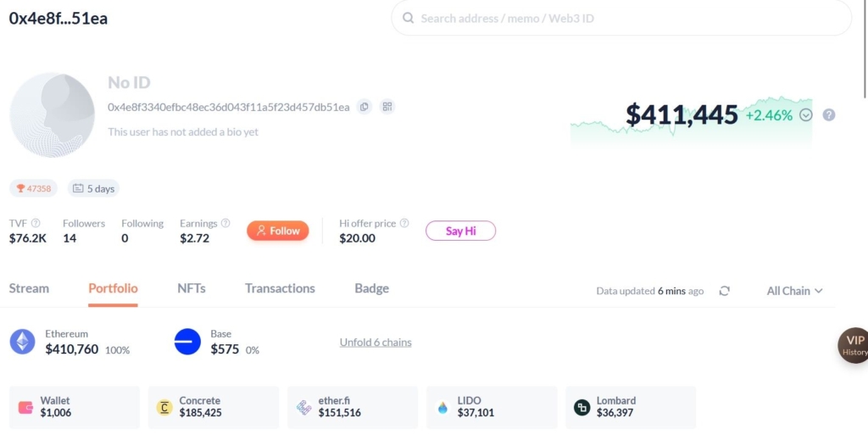Image resolution: width=868 pixels, height=446 pixels.
Task: Switch to the NFTs tab
Action: [192, 288]
